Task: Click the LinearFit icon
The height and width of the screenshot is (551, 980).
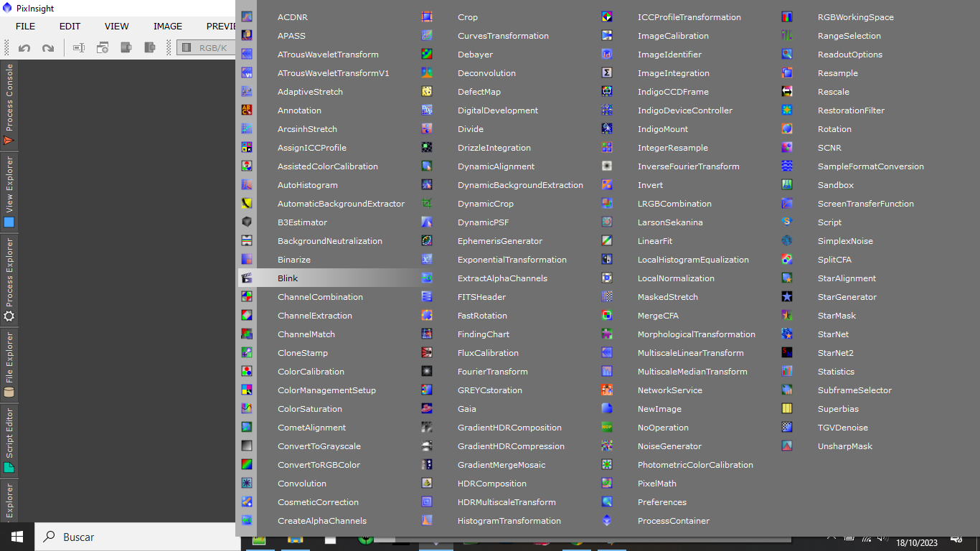Action: tap(607, 240)
